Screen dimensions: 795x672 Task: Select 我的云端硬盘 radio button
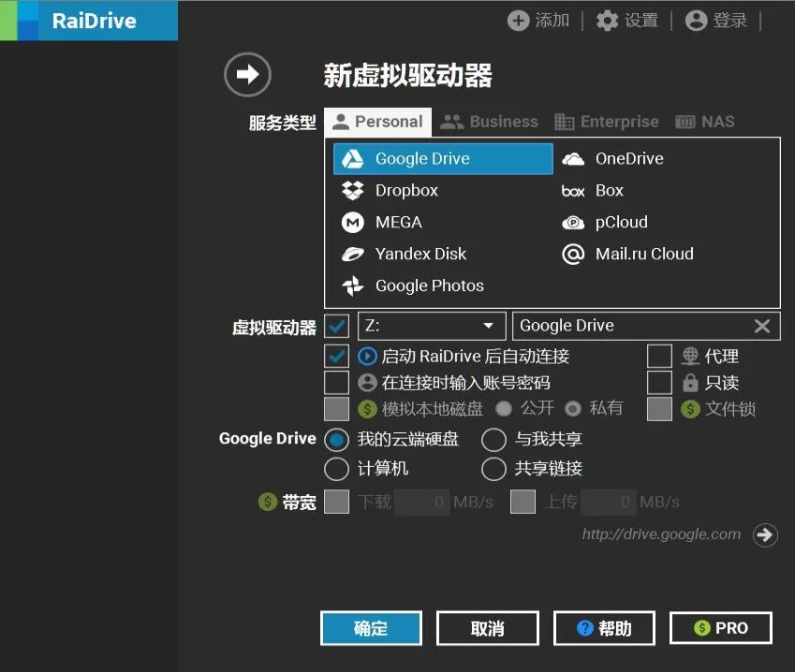coord(337,439)
